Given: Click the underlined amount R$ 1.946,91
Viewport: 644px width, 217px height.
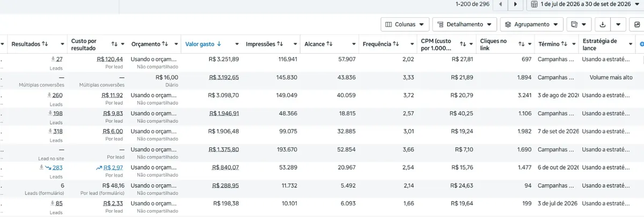Looking at the screenshot, I should point(224,113).
